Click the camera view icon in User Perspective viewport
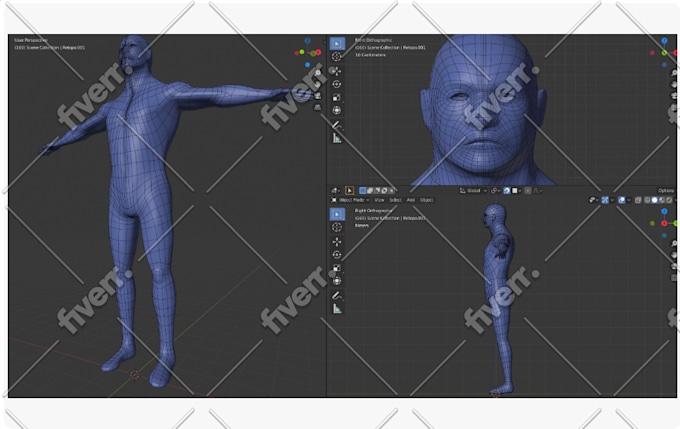This screenshot has width=680, height=429. 318,96
